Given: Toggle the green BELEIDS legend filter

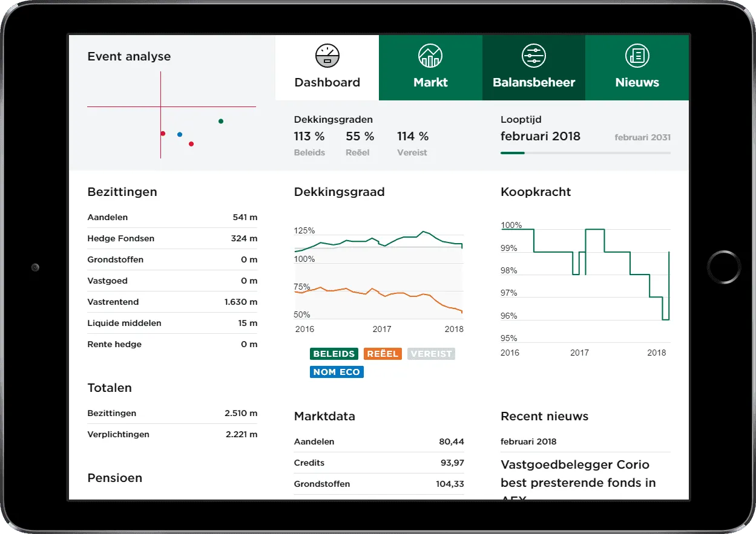Looking at the screenshot, I should pyautogui.click(x=334, y=354).
